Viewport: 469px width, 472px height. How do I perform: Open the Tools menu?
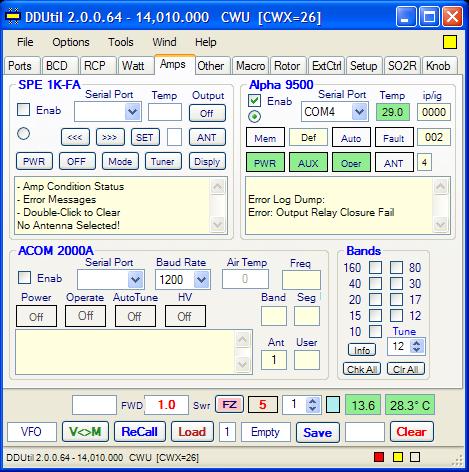pos(121,42)
